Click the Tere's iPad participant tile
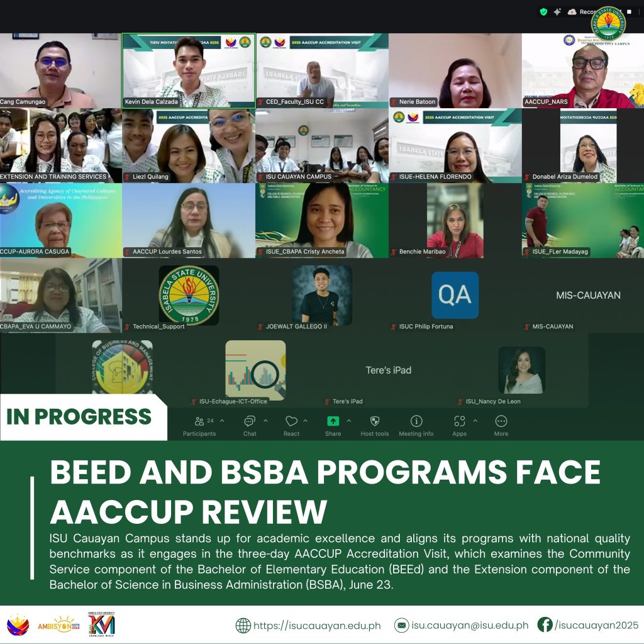This screenshot has width=644, height=644. point(388,370)
